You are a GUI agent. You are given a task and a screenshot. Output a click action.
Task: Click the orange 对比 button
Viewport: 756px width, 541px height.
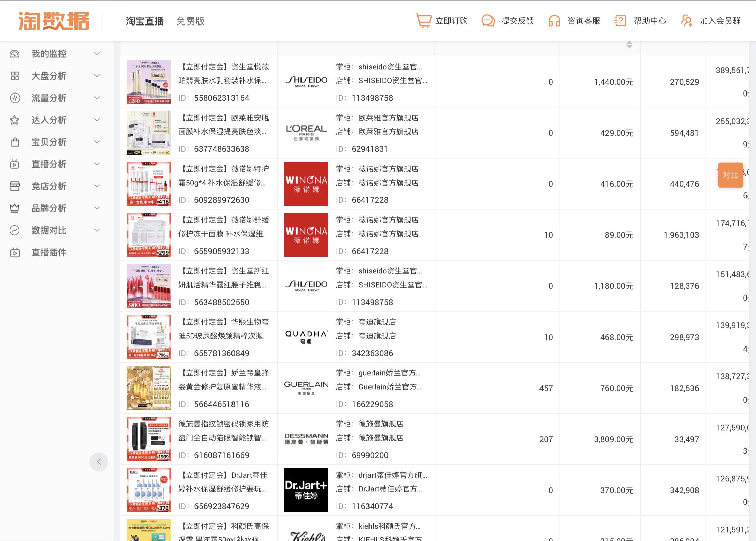point(730,175)
